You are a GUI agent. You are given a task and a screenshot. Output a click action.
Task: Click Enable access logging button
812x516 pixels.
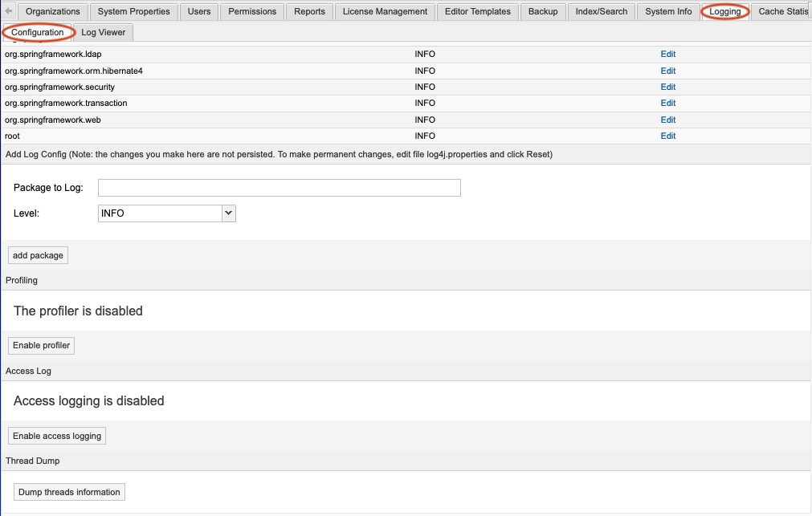[x=57, y=436]
